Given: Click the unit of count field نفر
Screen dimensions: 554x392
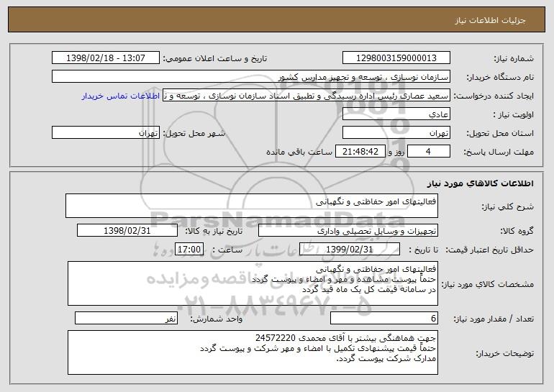Looking at the screenshot, I should 126,318.
